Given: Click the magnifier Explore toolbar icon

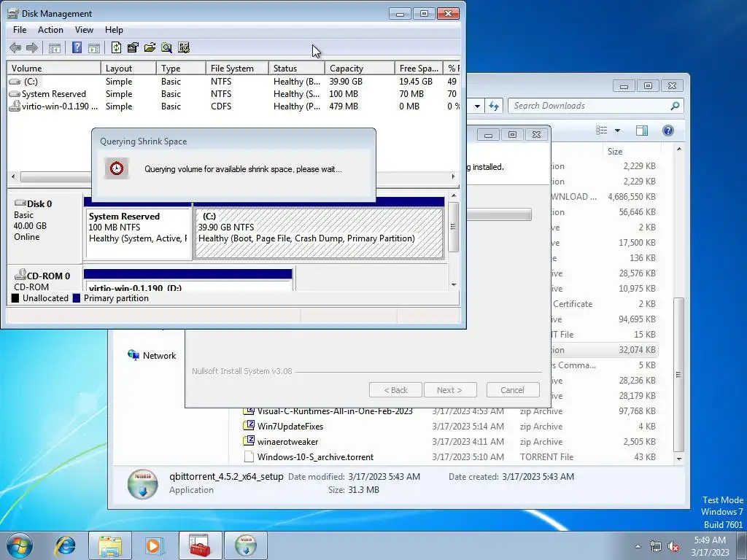Looking at the screenshot, I should tap(166, 47).
